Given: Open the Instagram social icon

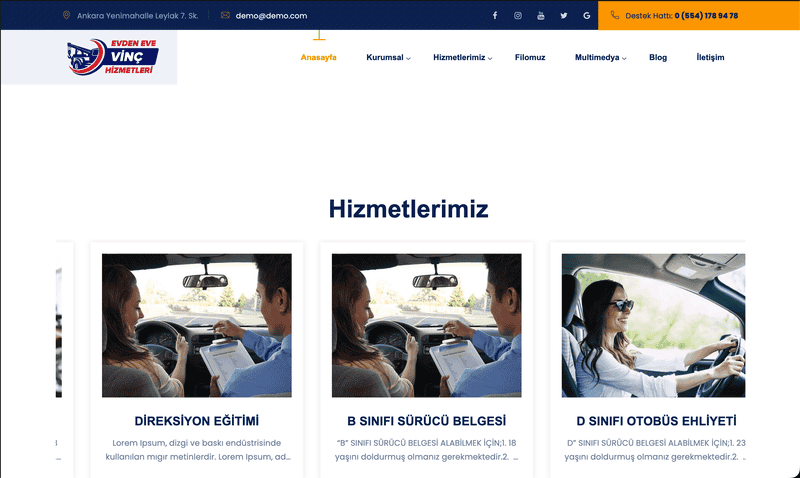Looking at the screenshot, I should pyautogui.click(x=518, y=15).
